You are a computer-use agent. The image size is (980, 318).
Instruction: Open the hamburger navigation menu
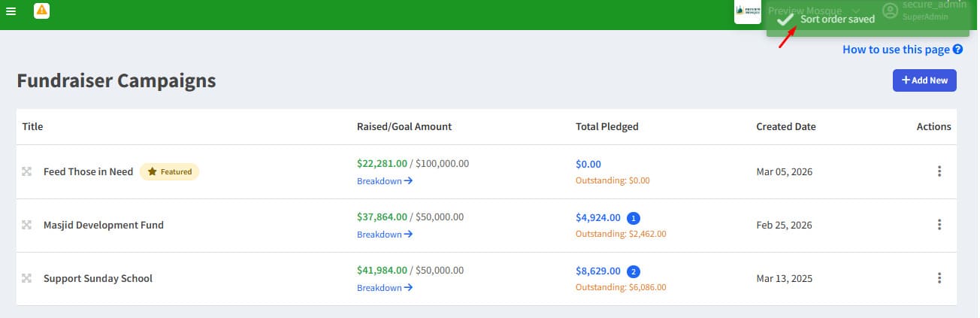[11, 11]
